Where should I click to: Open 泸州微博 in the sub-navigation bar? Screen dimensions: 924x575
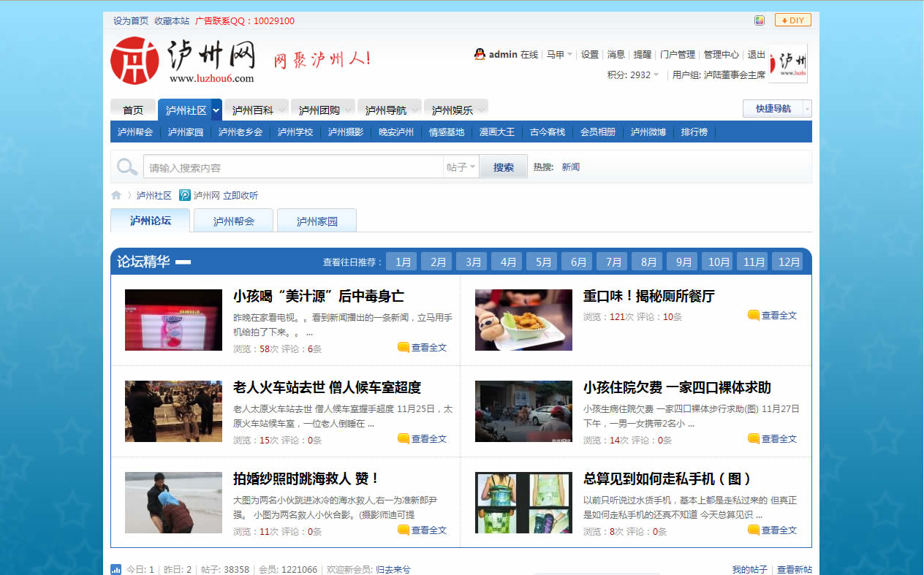point(648,132)
